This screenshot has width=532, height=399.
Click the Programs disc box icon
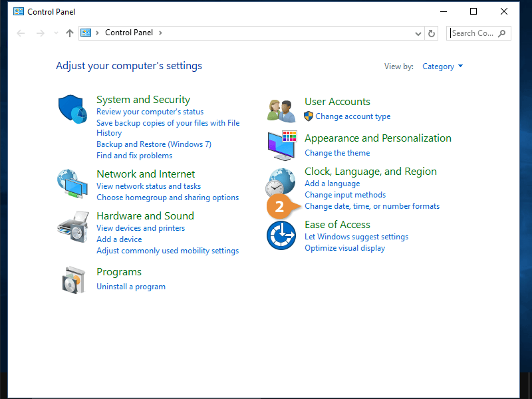coord(73,279)
